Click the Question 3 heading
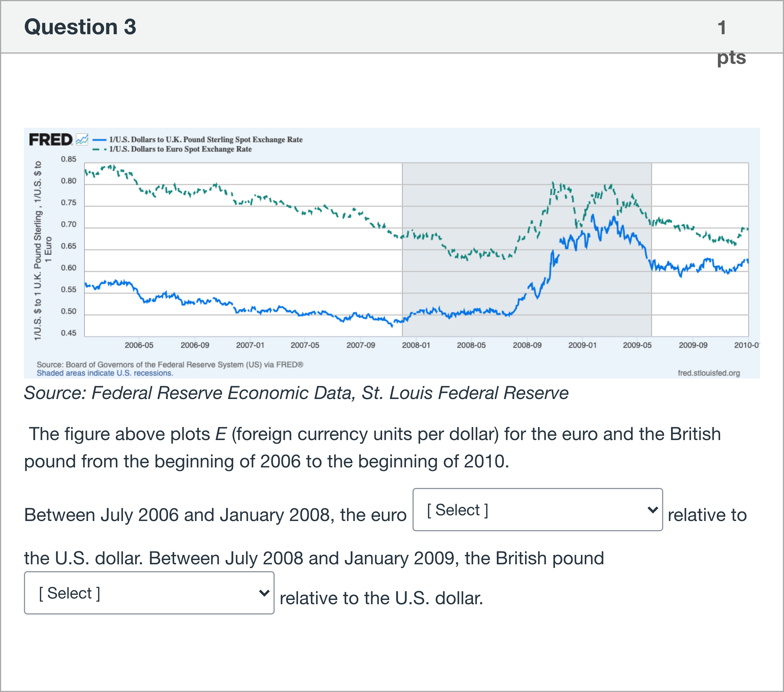 point(80,27)
